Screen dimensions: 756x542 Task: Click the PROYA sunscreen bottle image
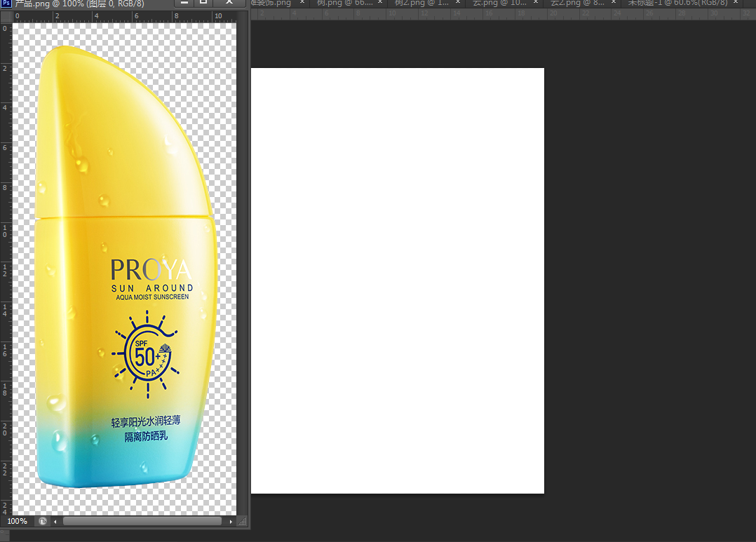point(126,266)
